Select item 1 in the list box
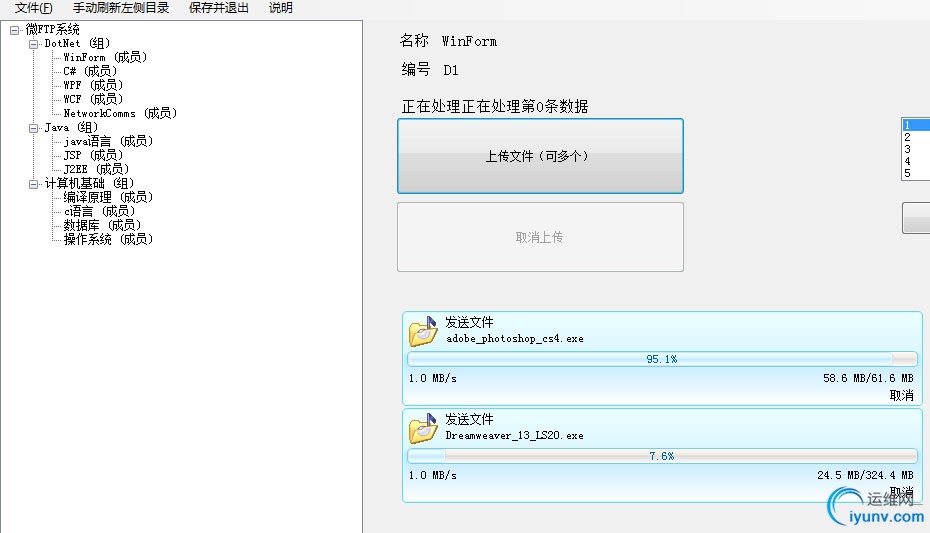 point(916,125)
